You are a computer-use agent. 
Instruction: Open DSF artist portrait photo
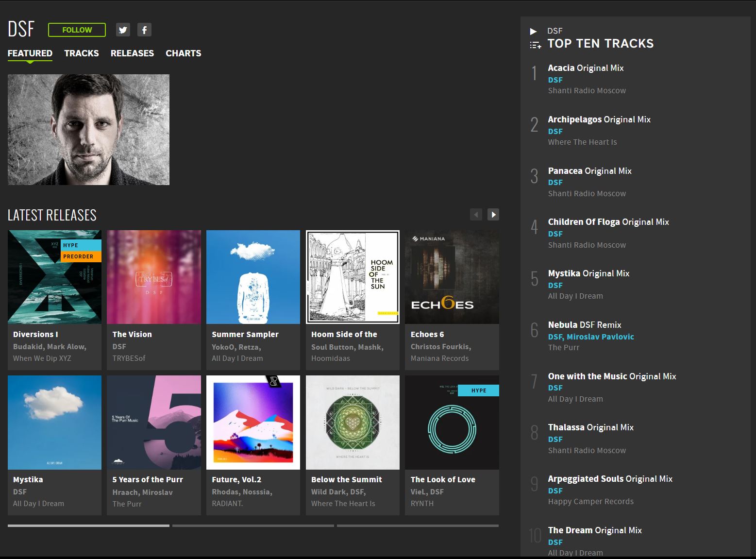click(x=88, y=130)
